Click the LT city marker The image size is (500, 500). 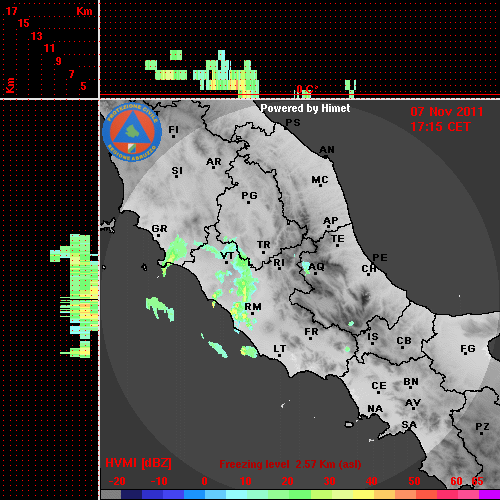pos(279,350)
